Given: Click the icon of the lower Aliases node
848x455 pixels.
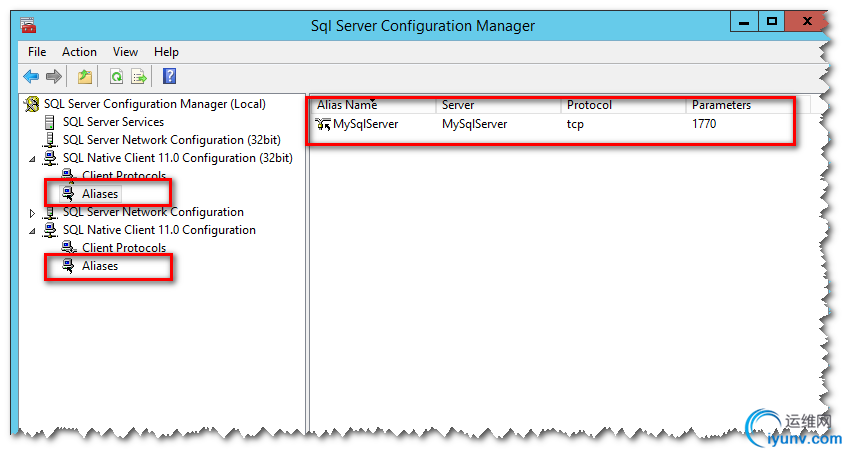Looking at the screenshot, I should point(68,266).
